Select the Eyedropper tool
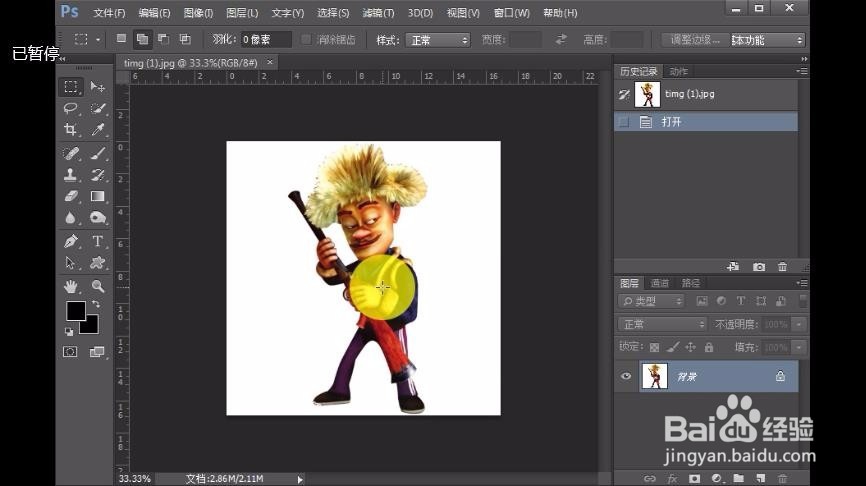The width and height of the screenshot is (866, 486). click(98, 130)
